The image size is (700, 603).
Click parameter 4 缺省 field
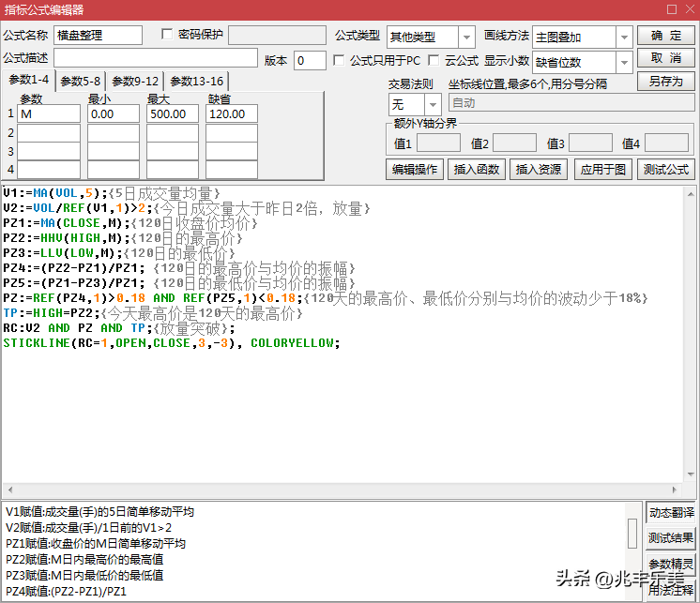pyautogui.click(x=231, y=170)
